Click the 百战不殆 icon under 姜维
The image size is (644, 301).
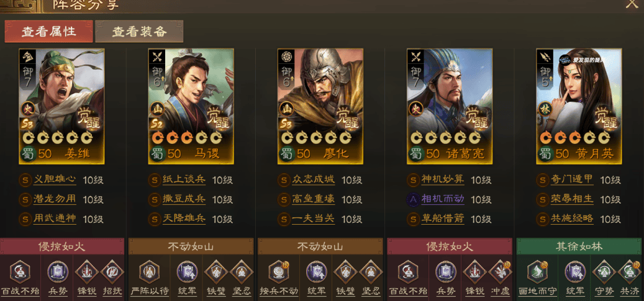click(x=20, y=272)
